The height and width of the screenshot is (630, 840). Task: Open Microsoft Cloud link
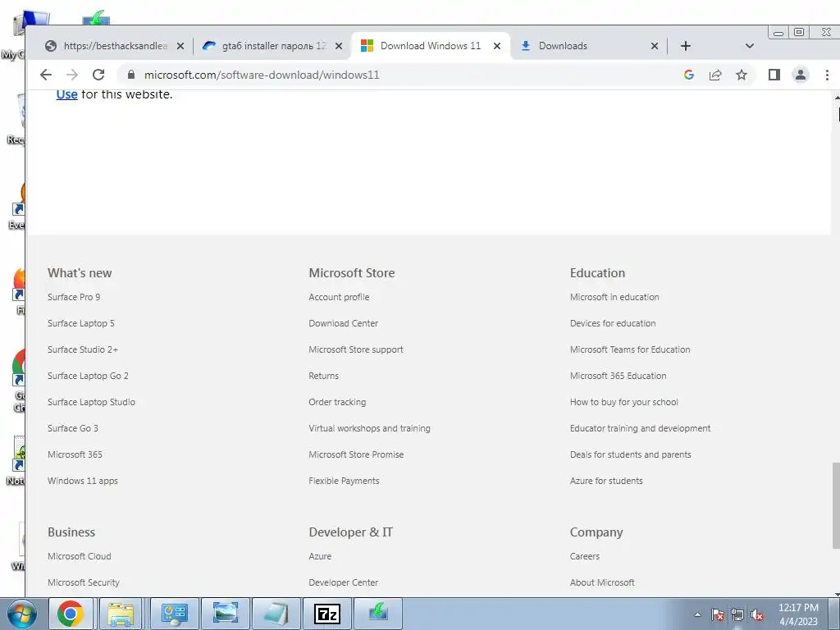pyautogui.click(x=80, y=556)
